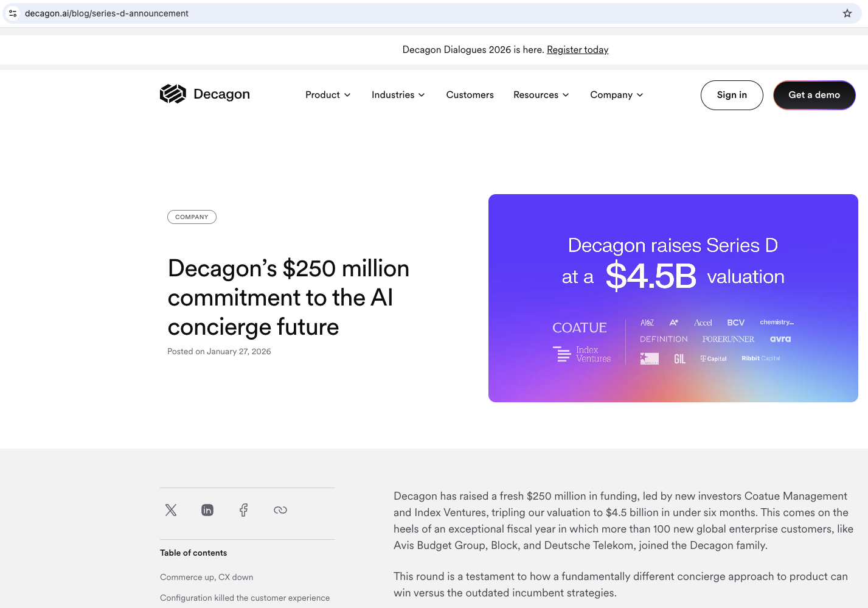Click the BCV logo in banner
The width and height of the screenshot is (868, 608).
click(736, 323)
